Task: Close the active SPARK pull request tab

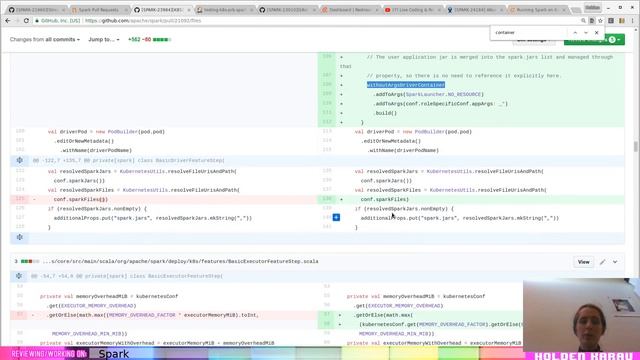Action: [189, 10]
